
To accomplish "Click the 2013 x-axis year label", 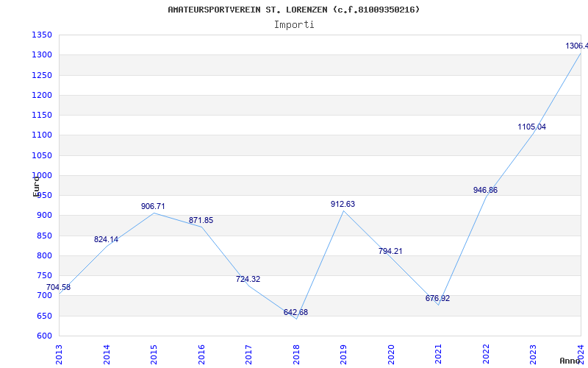I will 59,355.
